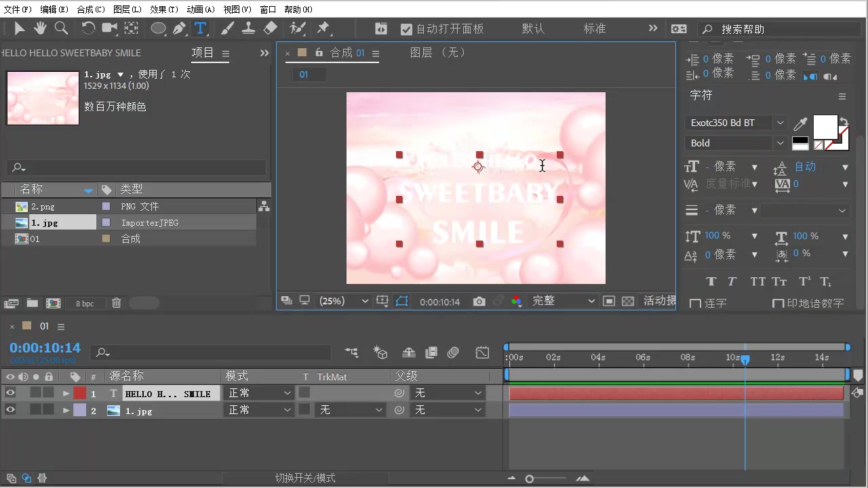The image size is (868, 488).
Task: Open the 完整 resolution dropdown
Action: coord(563,301)
